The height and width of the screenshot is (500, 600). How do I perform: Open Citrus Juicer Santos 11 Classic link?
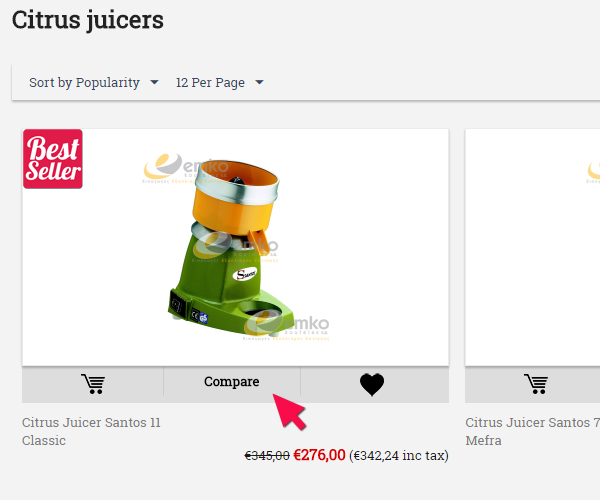coord(91,431)
